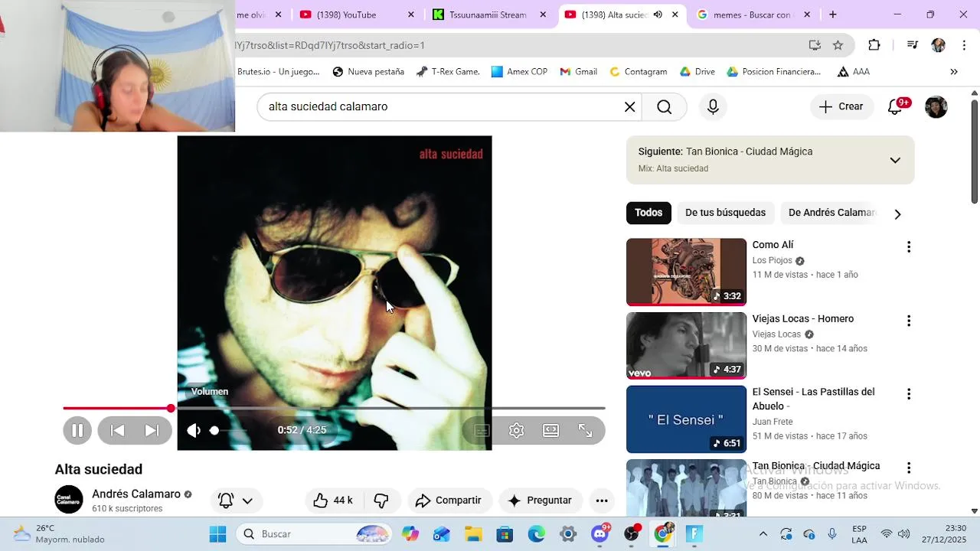Open the Drive bookmark
The image size is (980, 551).
coord(697,72)
